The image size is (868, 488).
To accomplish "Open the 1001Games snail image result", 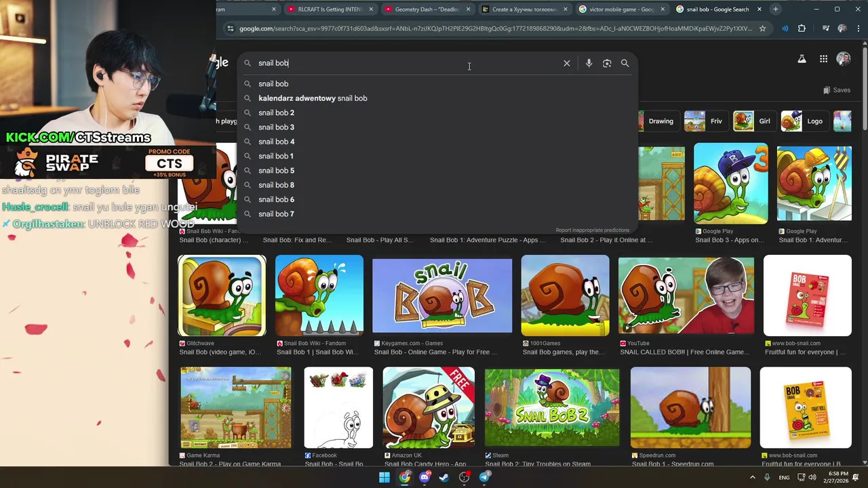I will [x=565, y=296].
